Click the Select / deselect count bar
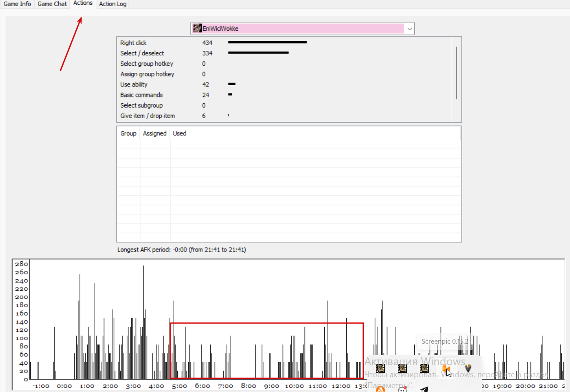Viewport: 570px width, 392px height. tap(258, 53)
